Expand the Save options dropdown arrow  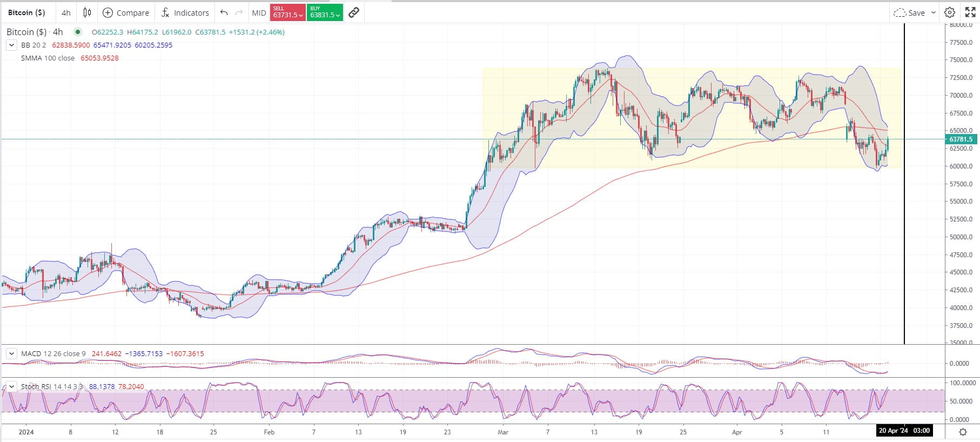[934, 12]
